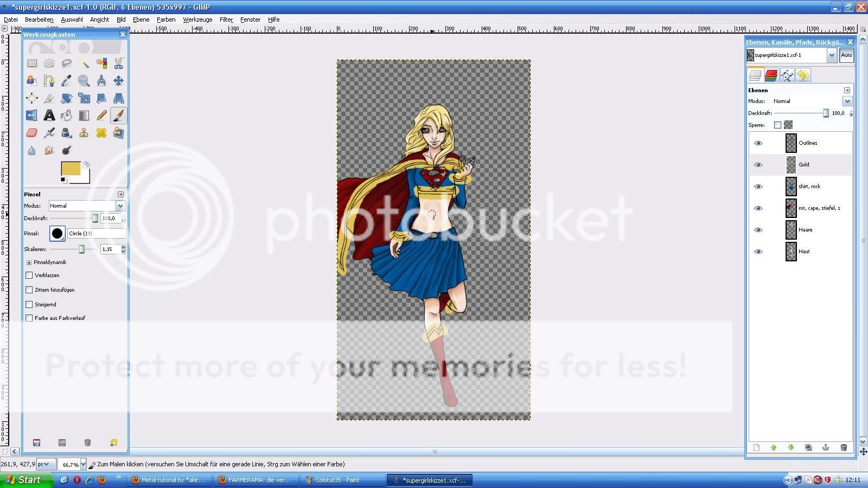This screenshot has width=868, height=488.
Task: Select the Dodge/Burn tool
Action: 67,150
